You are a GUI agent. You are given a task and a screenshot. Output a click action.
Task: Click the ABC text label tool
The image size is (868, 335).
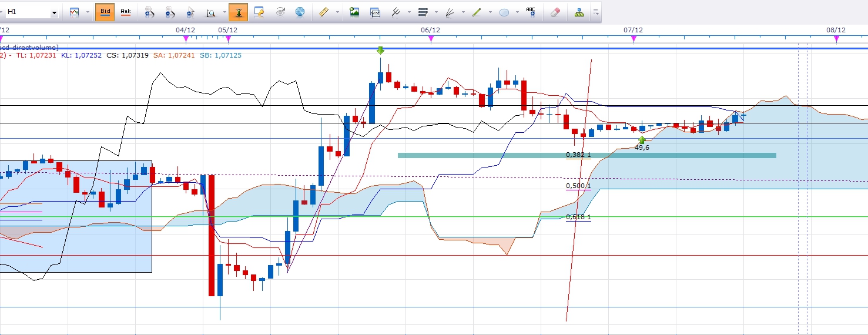(531, 12)
